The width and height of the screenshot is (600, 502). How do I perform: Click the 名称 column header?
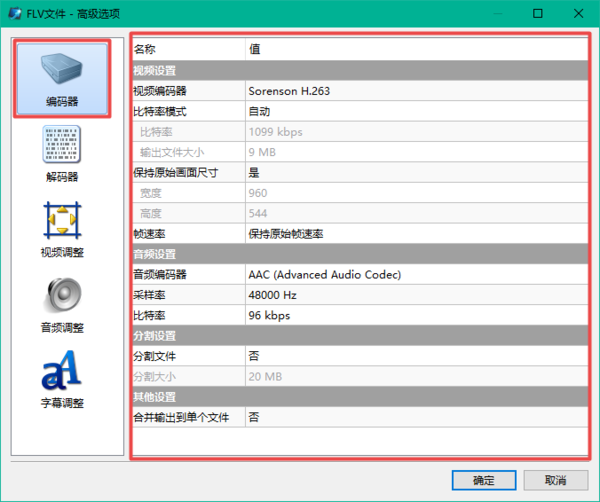click(189, 49)
